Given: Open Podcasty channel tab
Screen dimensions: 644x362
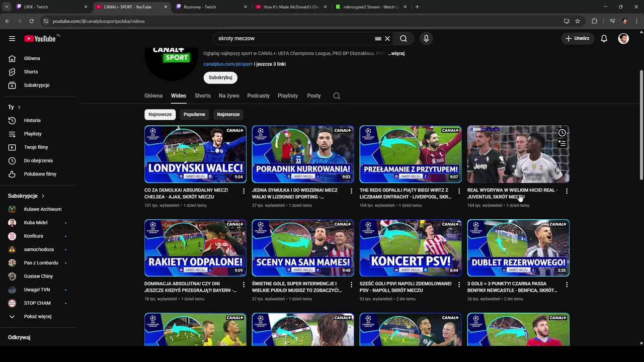Looking at the screenshot, I should (259, 96).
